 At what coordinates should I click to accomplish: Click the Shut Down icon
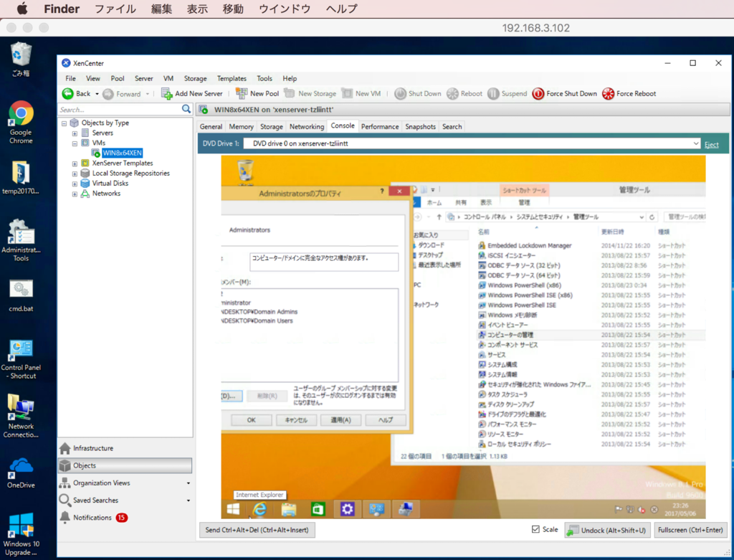click(x=400, y=94)
